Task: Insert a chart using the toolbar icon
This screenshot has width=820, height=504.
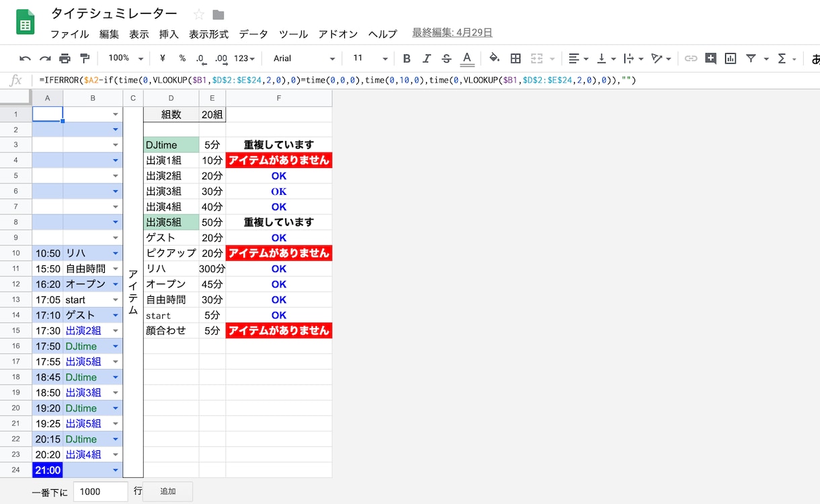Action: click(731, 58)
